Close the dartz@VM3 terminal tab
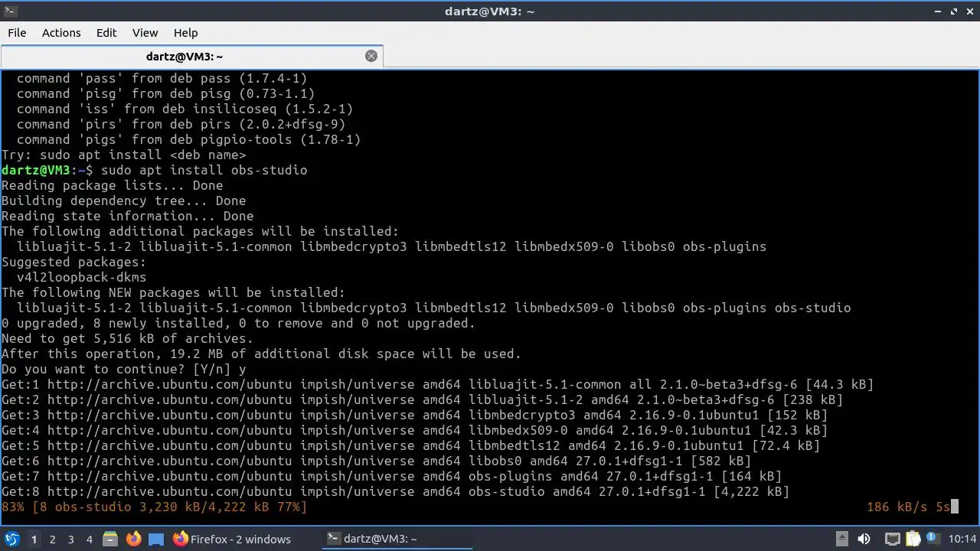The image size is (980, 551). tap(371, 56)
